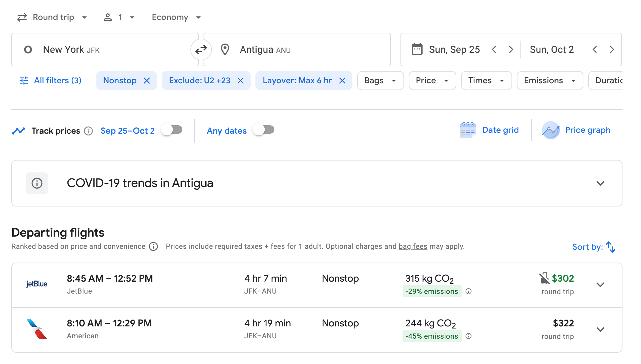This screenshot has height=364, width=641.
Task: Advance departure date to next day
Action: (511, 50)
